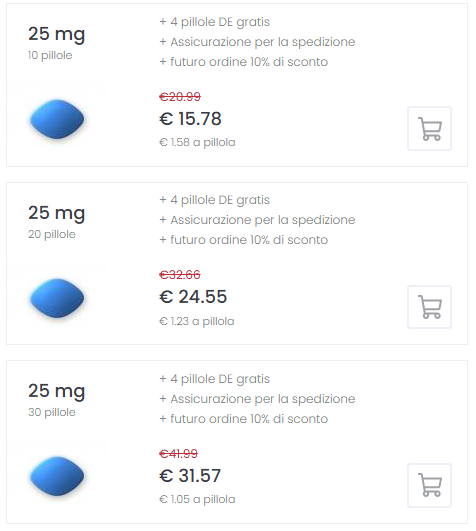
Task: Click the blue pill image for 20 pillole
Action: coord(57,298)
